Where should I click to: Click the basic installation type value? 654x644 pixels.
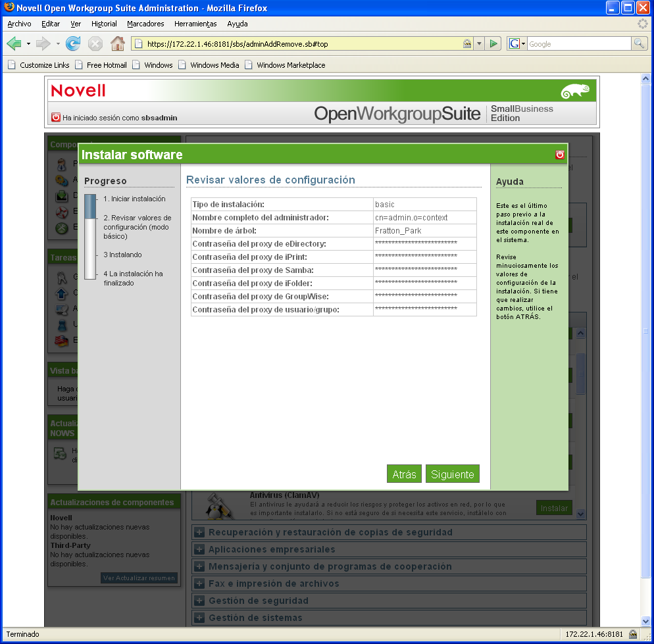tap(384, 205)
